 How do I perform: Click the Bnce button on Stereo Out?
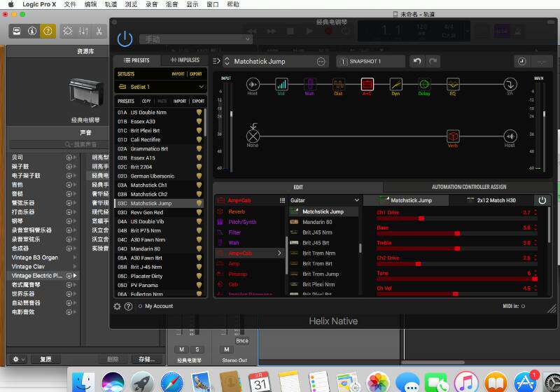tap(242, 341)
